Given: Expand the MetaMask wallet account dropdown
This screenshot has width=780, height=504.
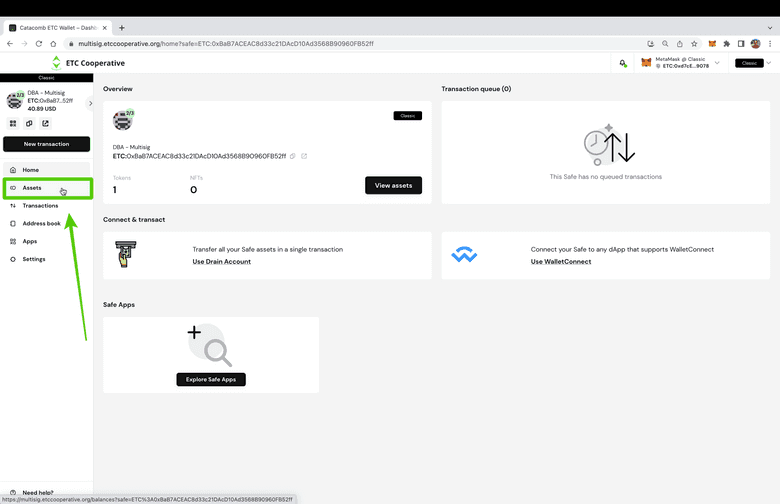Looking at the screenshot, I should tap(717, 63).
